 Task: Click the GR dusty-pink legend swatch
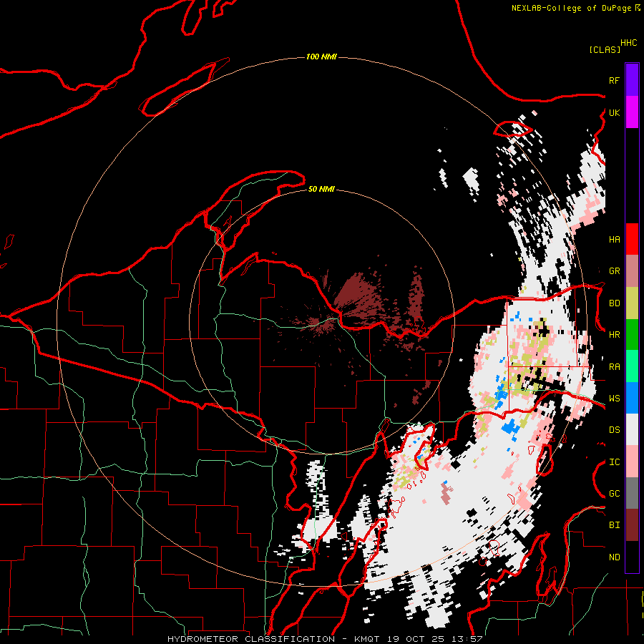tap(632, 271)
